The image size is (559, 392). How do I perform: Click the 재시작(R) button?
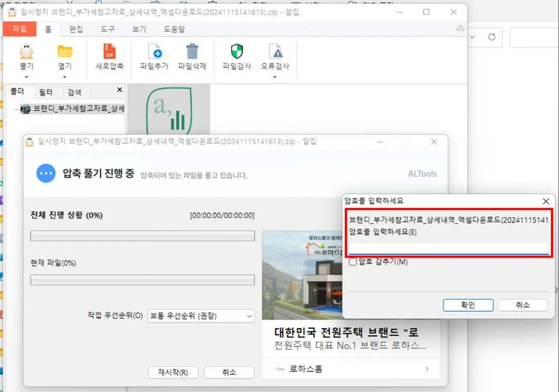[x=173, y=373]
